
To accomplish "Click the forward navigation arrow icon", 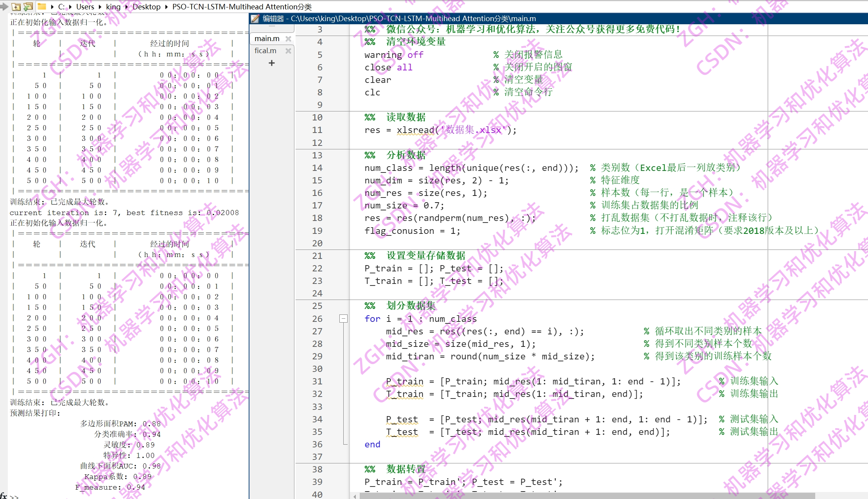I will [4, 6].
